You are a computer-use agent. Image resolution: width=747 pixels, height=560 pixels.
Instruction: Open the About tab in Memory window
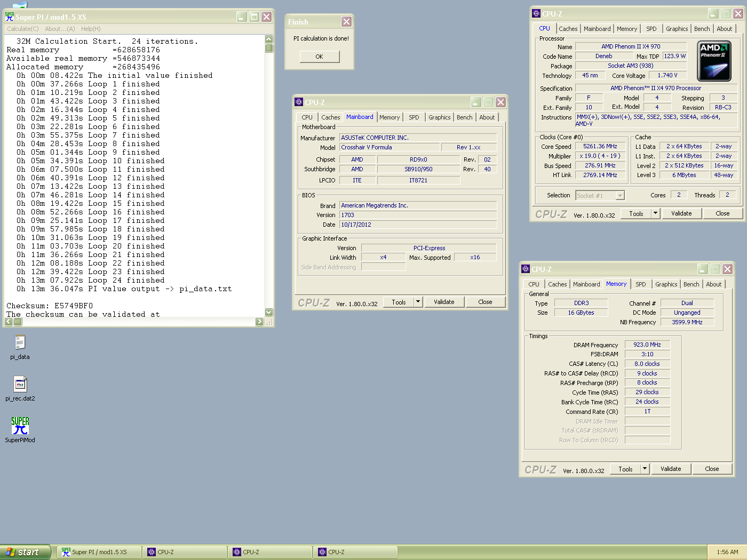[713, 284]
